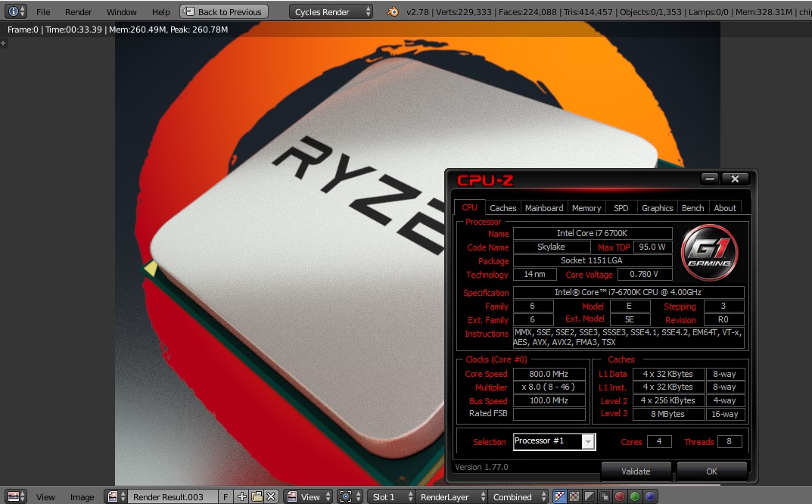The image size is (812, 504).
Task: Switch to Bench tab in CPU-Z
Action: [x=693, y=207]
